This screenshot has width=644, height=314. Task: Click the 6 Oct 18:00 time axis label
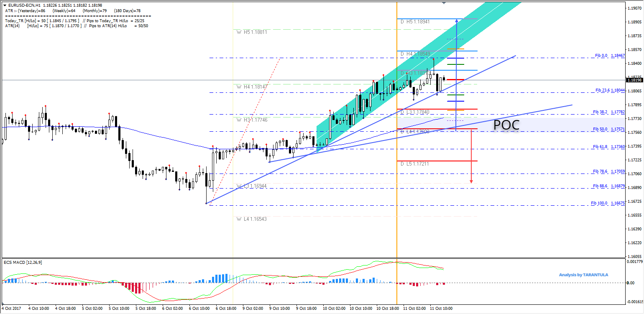click(x=225, y=308)
